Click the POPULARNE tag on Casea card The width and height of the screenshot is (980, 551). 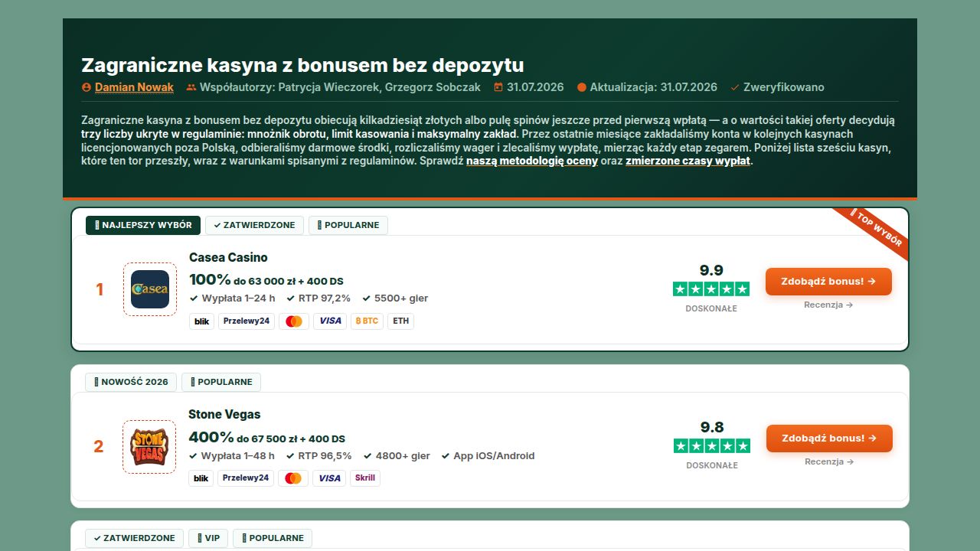[x=348, y=225]
